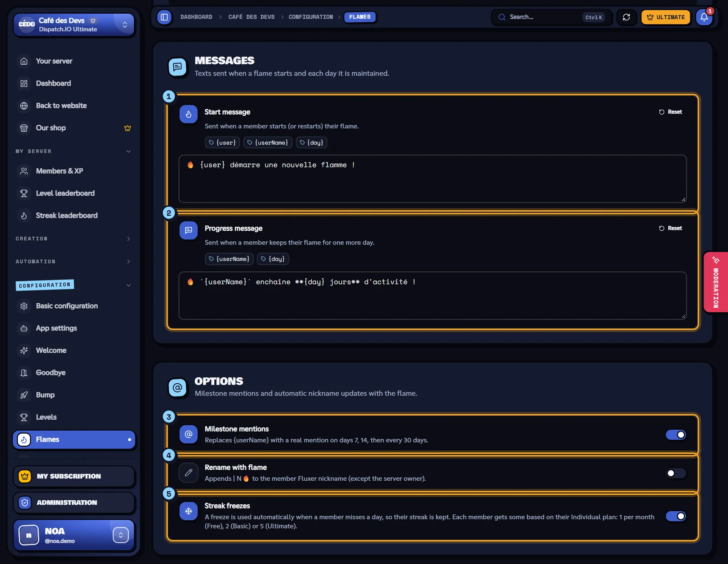Open Welcome in the sidebar
This screenshot has width=728, height=564.
[x=74, y=351]
